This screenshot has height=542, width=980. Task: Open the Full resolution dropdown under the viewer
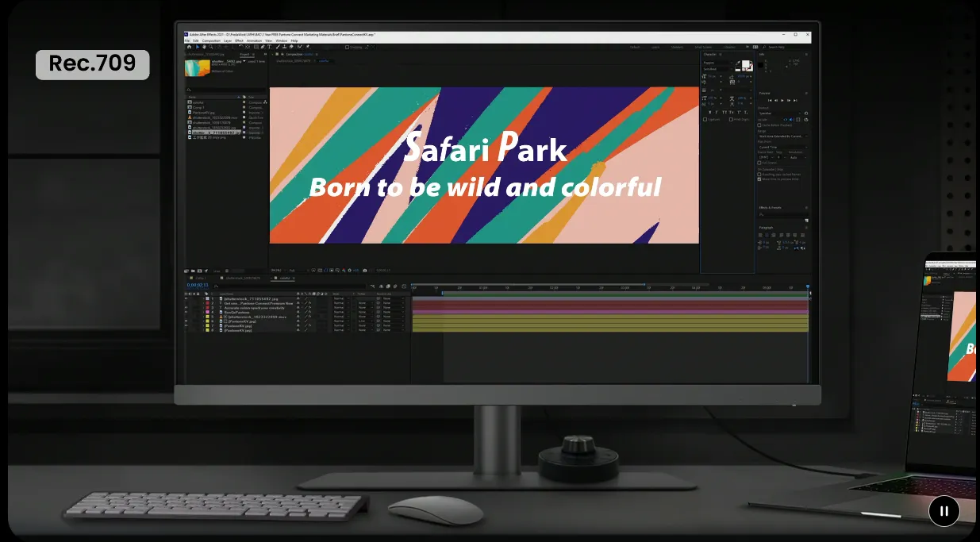tap(293, 270)
